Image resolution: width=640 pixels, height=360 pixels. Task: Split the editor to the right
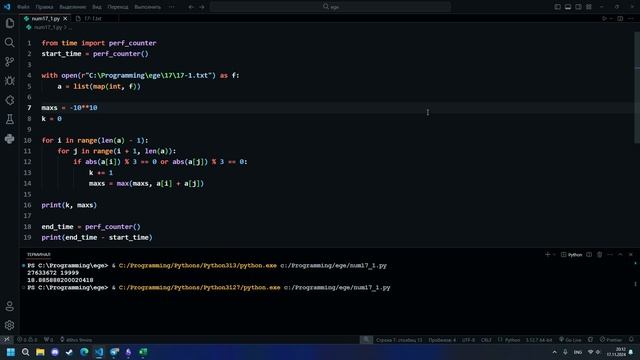click(620, 18)
